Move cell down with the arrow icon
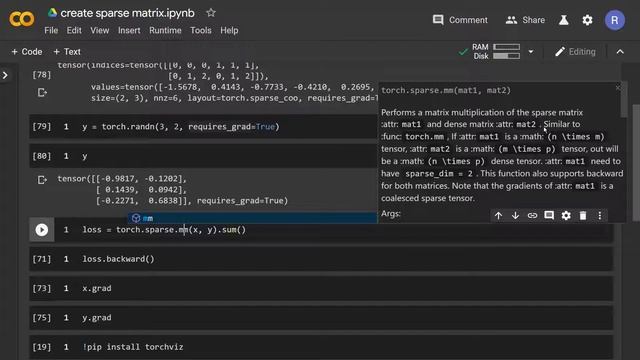 (x=515, y=216)
